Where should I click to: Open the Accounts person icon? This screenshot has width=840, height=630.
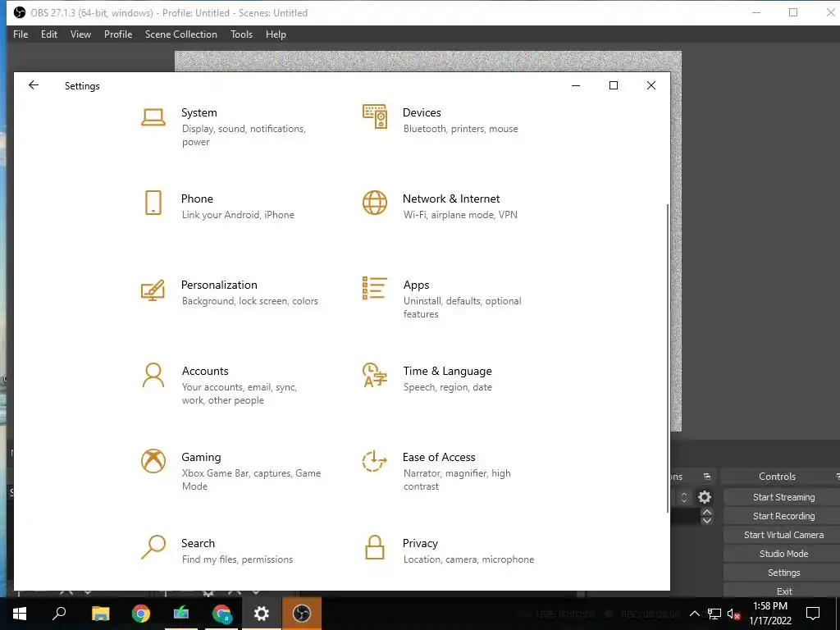point(153,375)
